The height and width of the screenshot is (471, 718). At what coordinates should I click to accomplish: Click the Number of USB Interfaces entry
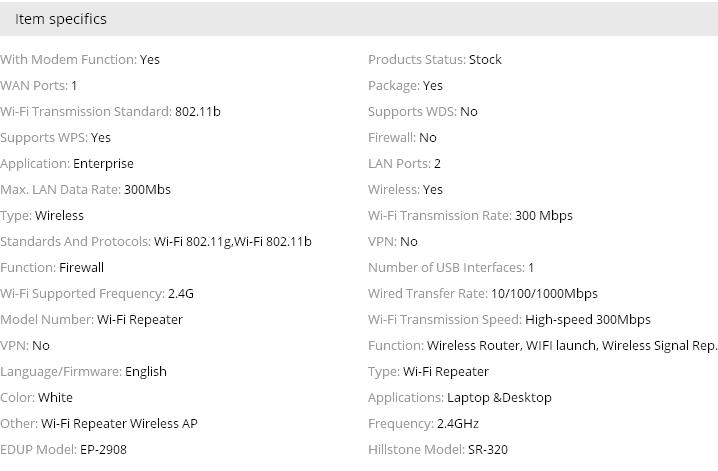click(x=451, y=268)
